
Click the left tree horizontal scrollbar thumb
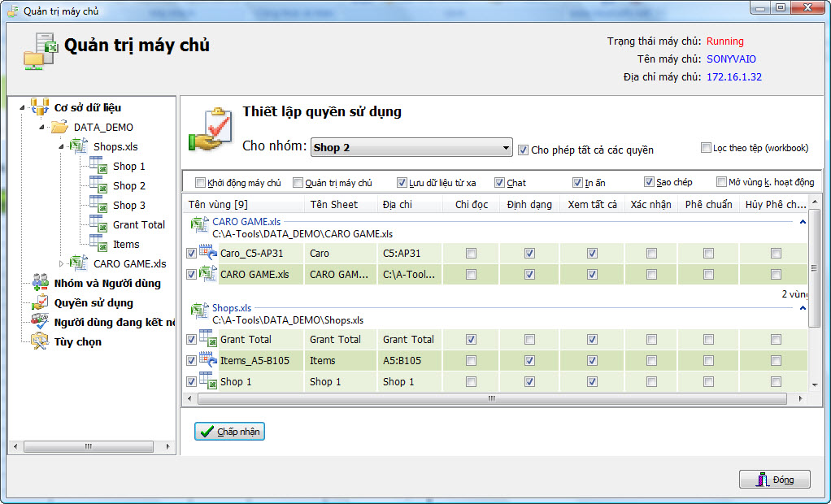[x=89, y=447]
